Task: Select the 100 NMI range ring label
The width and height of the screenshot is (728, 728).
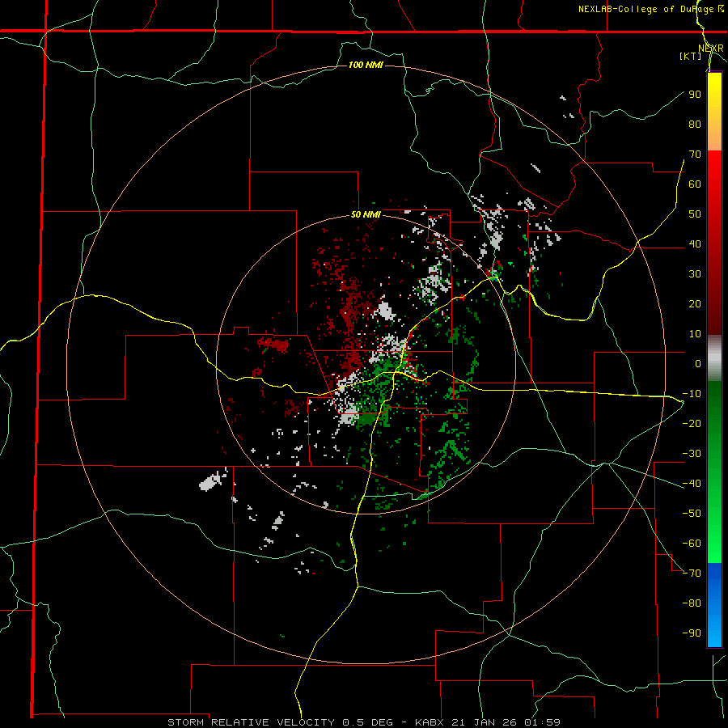Action: point(366,65)
